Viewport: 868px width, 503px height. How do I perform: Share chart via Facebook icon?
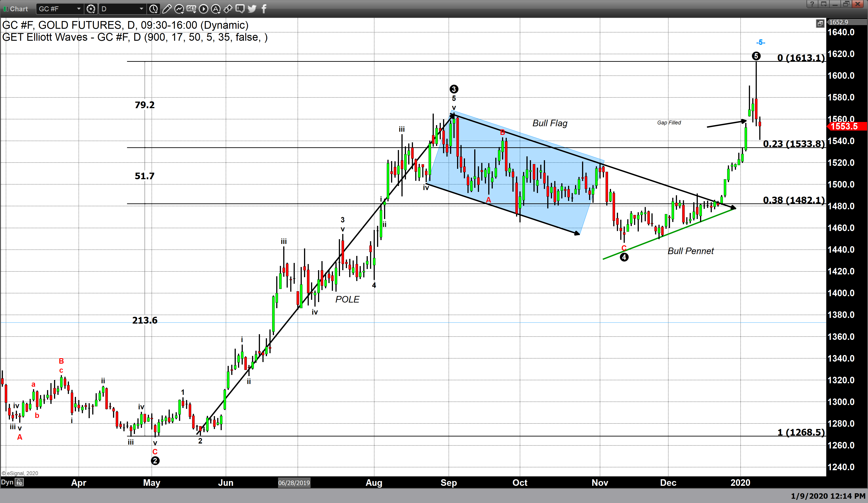[264, 9]
